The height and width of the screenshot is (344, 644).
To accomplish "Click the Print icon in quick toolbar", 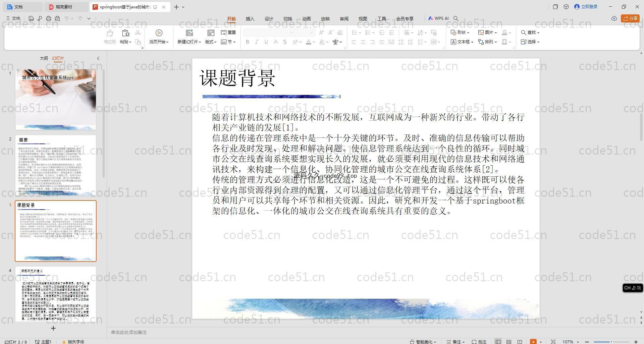I will point(49,18).
